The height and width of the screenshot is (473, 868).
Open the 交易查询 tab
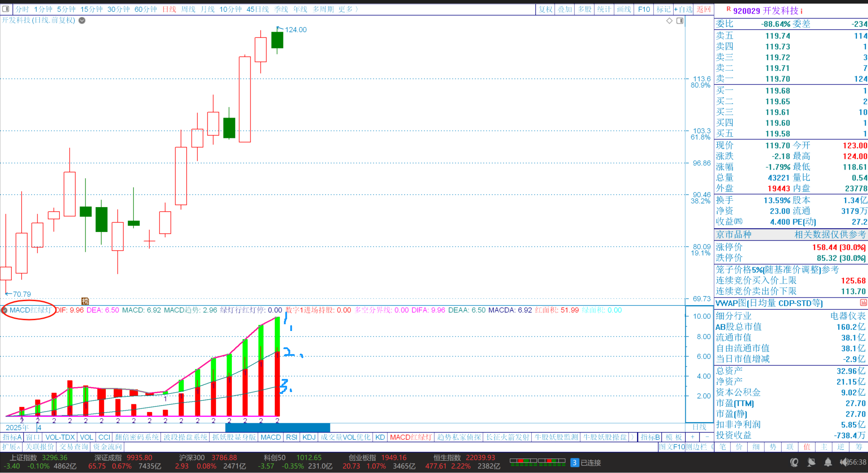74,447
